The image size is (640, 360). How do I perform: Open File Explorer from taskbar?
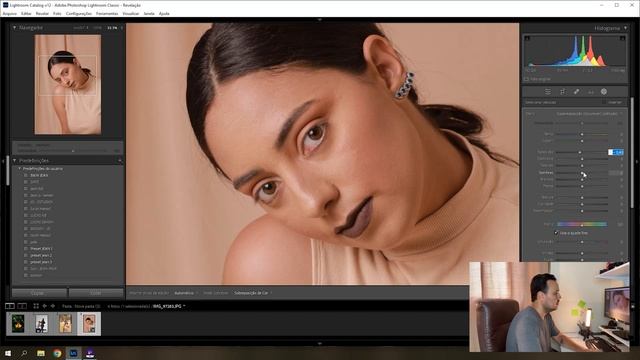pos(41,353)
